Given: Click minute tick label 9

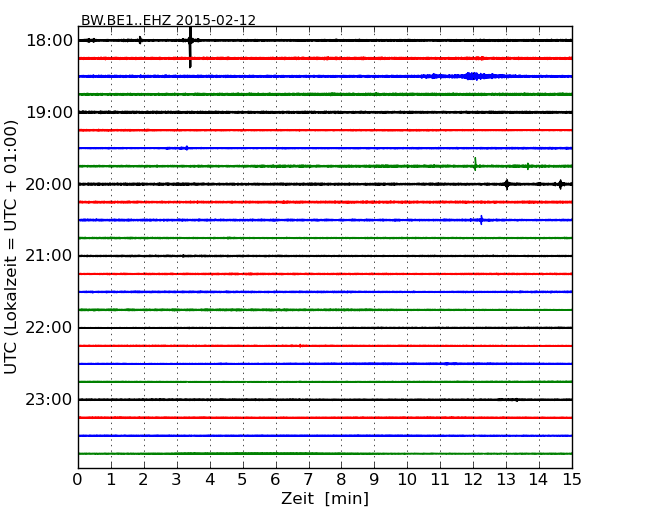Looking at the screenshot, I should pyautogui.click(x=375, y=480).
